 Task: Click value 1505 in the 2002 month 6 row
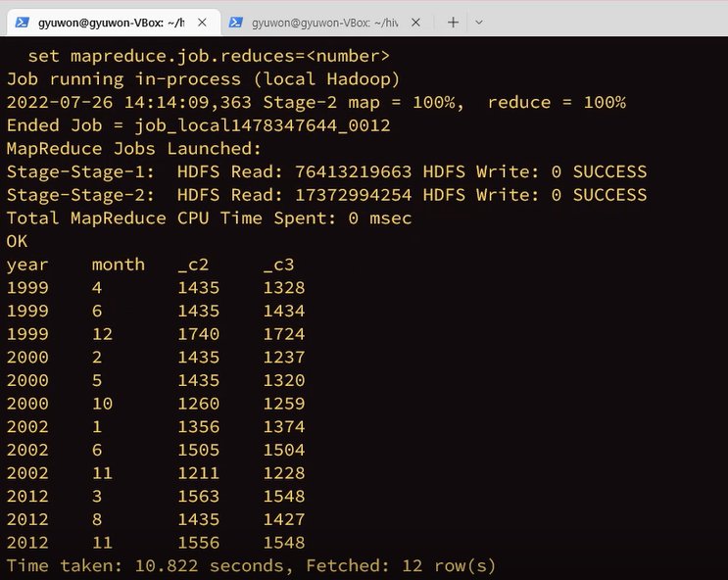coord(199,450)
